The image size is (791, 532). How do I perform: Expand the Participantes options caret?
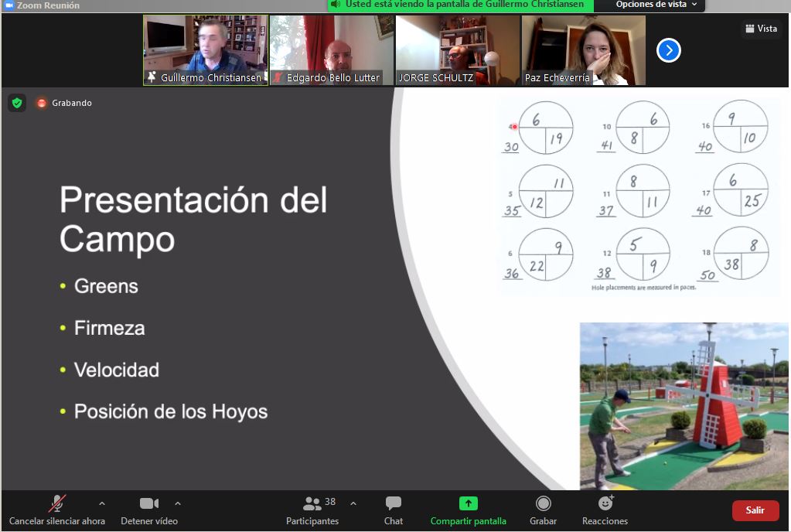(x=353, y=503)
